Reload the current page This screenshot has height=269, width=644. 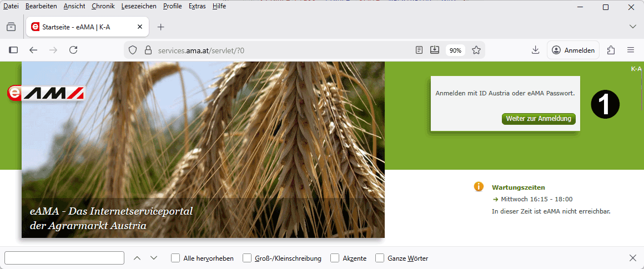[x=73, y=50]
